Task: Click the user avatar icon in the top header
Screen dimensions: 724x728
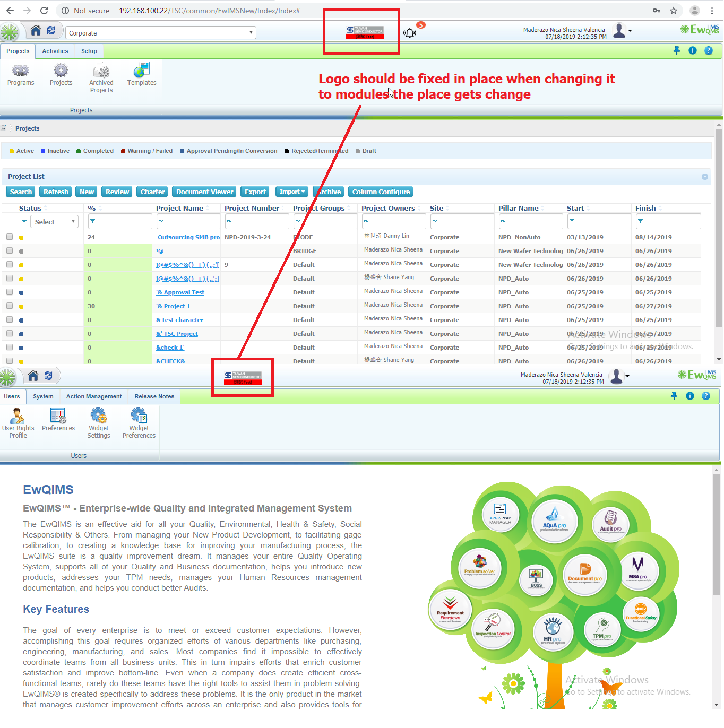Action: pos(619,31)
